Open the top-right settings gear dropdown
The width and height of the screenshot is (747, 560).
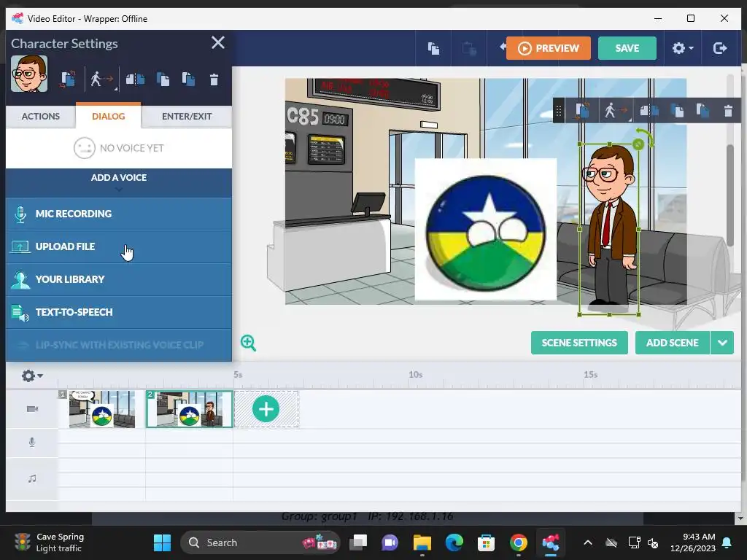(683, 48)
